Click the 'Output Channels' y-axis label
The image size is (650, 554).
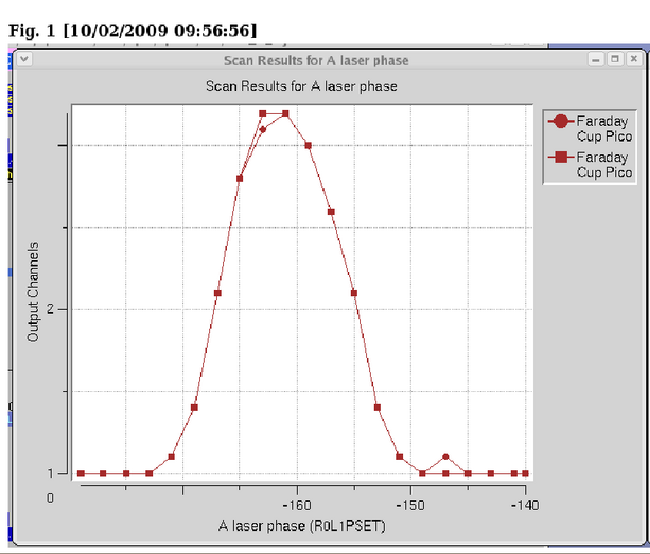coord(33,292)
